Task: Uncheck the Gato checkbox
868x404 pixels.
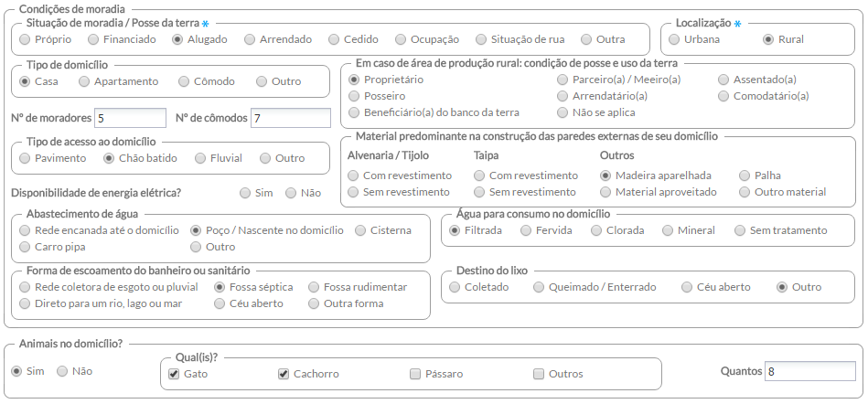Action: point(174,375)
